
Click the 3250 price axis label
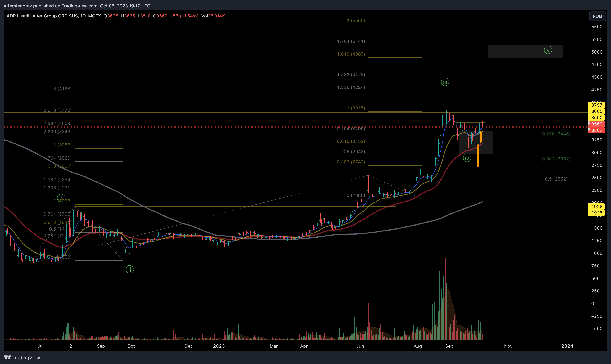(x=596, y=140)
